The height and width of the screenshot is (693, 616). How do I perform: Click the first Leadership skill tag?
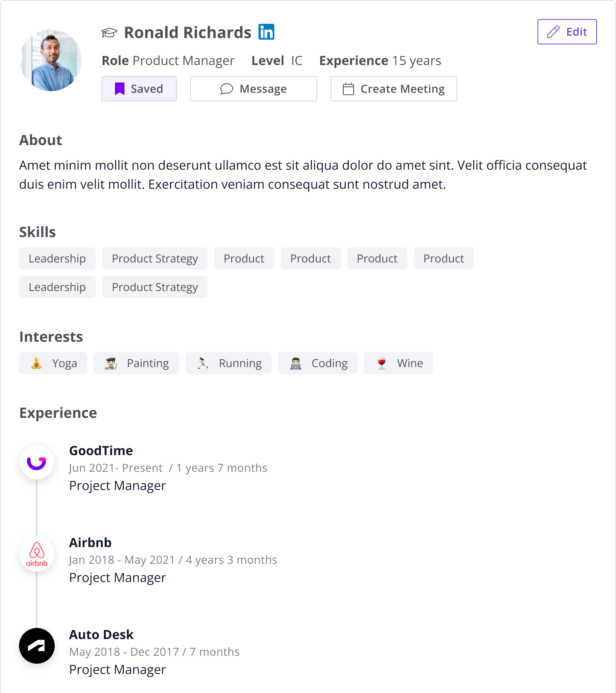(57, 258)
